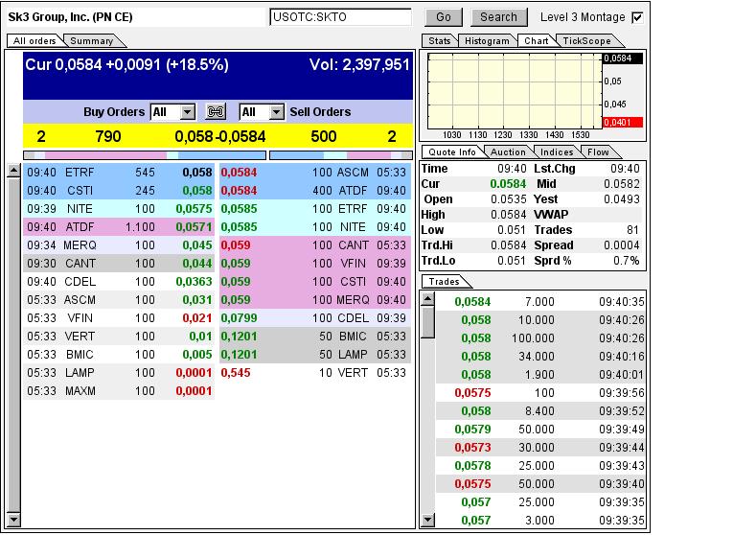
Task: Open the Buy Orders filter dropdown
Action: click(x=187, y=112)
